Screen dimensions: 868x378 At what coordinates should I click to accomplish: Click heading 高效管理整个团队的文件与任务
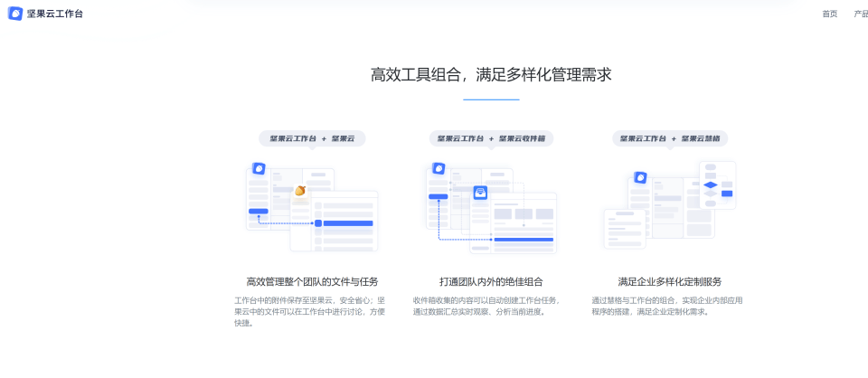coord(312,281)
